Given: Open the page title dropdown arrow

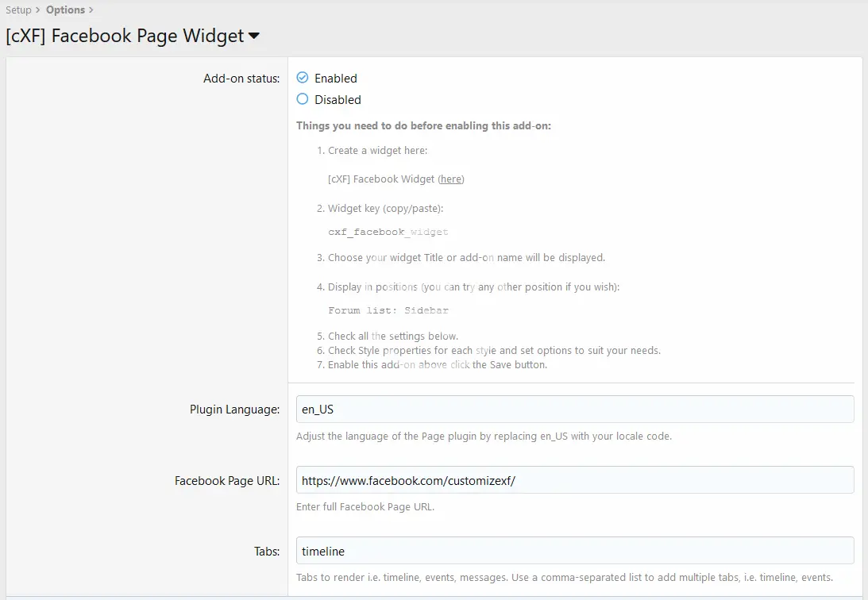Looking at the screenshot, I should point(254,37).
